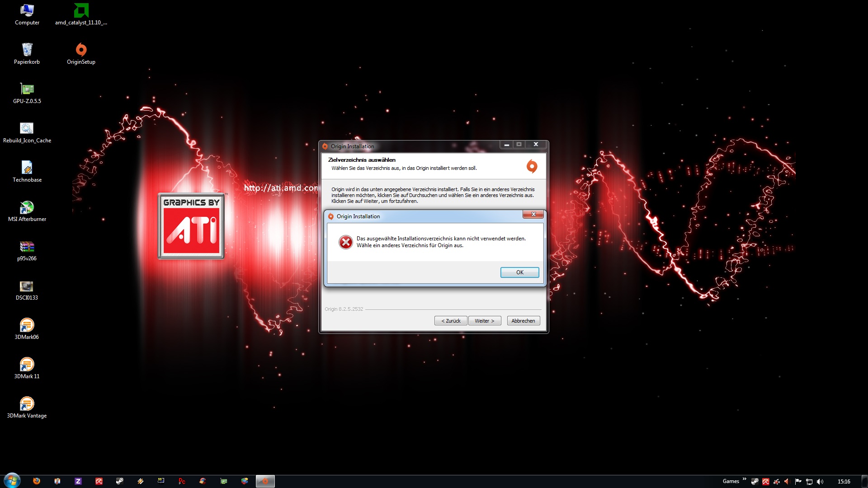Click the < Zurück button

pyautogui.click(x=451, y=321)
